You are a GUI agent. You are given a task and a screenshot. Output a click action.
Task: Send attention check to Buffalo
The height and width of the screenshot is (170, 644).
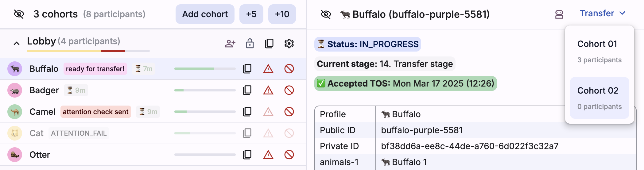tap(268, 69)
